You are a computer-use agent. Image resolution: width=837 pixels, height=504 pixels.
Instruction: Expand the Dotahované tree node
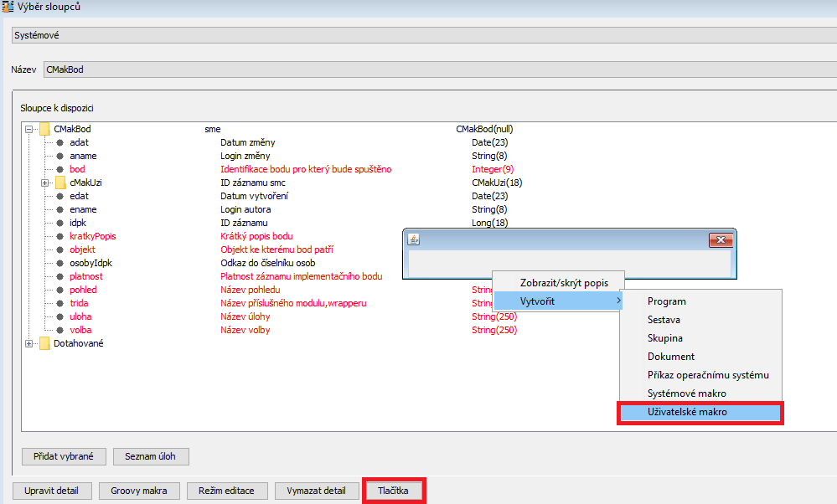coord(30,343)
